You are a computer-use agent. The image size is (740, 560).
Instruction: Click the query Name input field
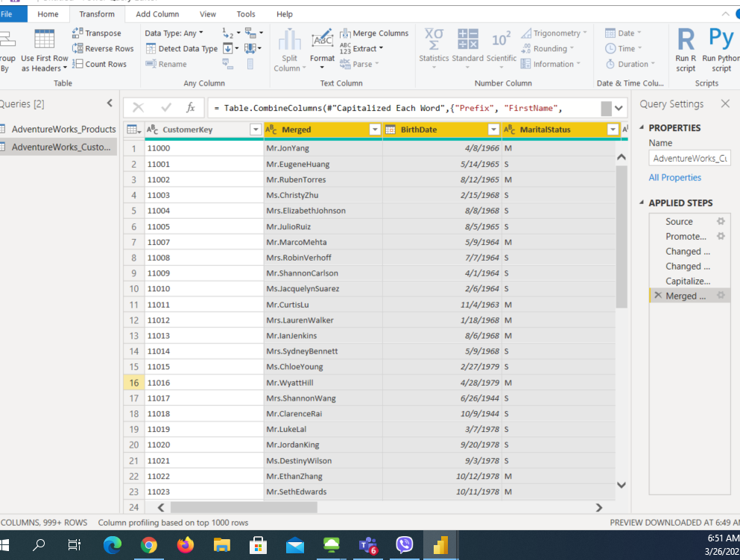689,158
